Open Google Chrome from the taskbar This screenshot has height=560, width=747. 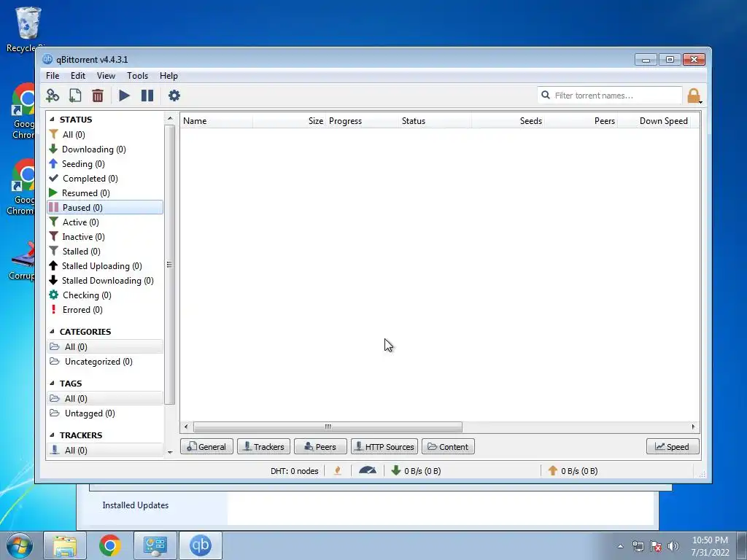(110, 545)
